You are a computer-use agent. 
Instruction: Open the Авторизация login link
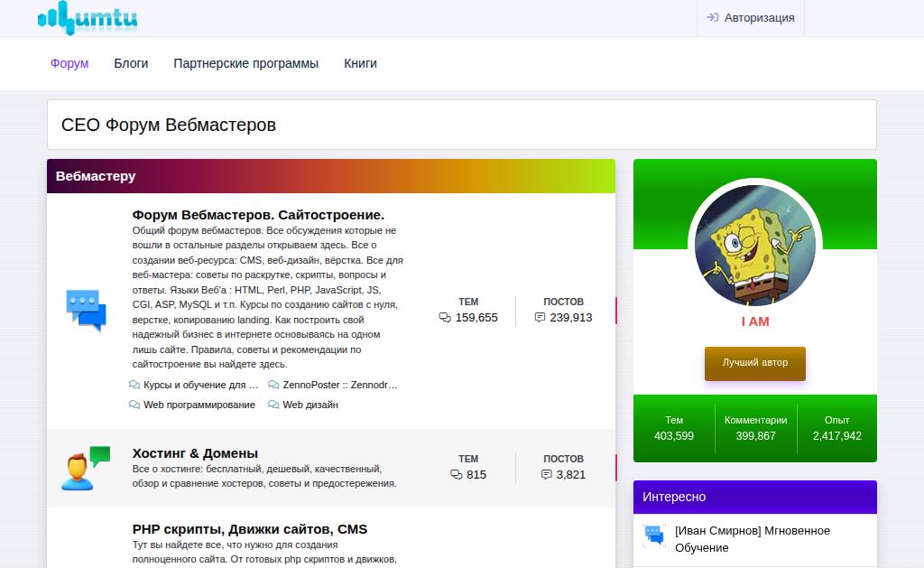(751, 18)
